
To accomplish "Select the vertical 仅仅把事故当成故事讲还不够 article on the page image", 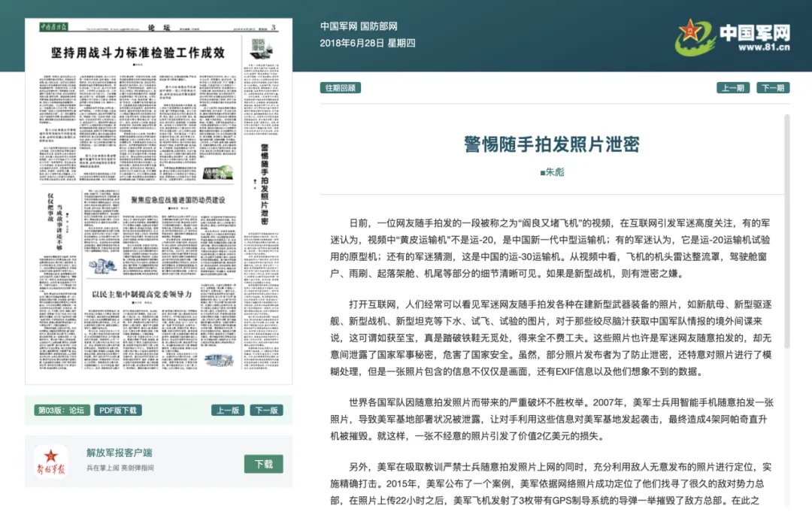I will point(55,222).
